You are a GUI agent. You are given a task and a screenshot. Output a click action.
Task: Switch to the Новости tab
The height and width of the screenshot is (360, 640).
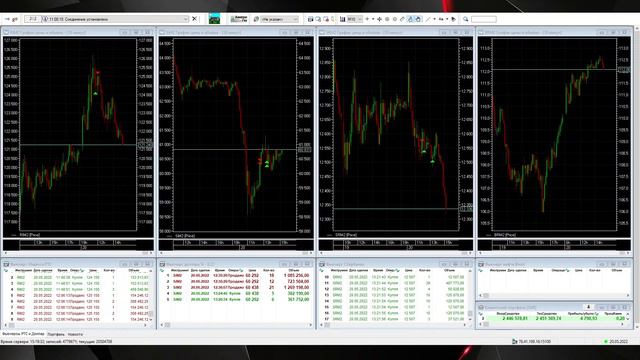75,334
